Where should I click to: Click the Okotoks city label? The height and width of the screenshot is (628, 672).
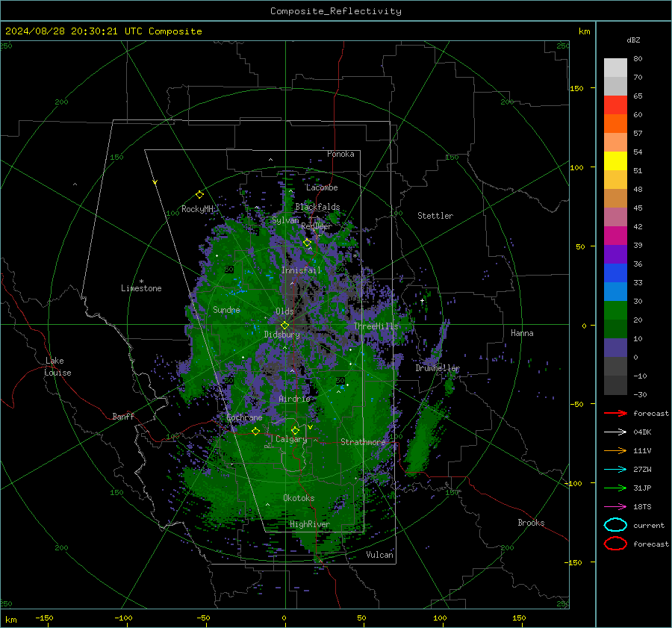click(x=299, y=498)
